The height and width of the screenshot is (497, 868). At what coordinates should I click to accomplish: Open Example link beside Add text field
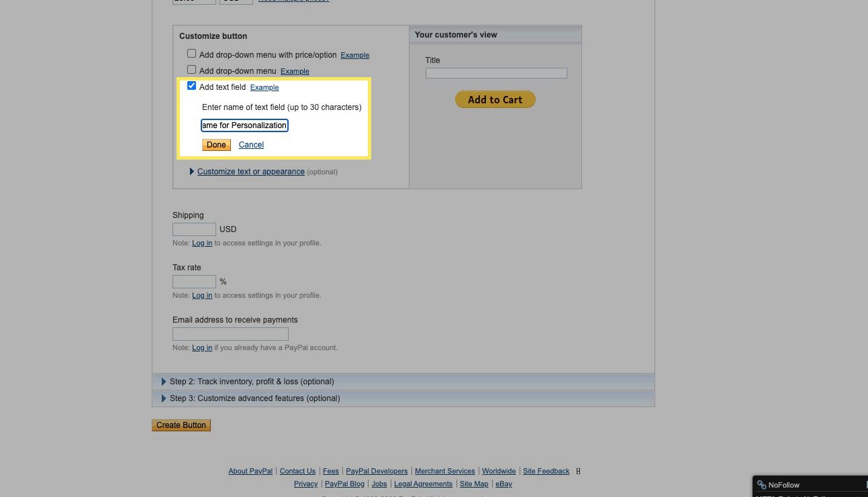[x=264, y=87]
